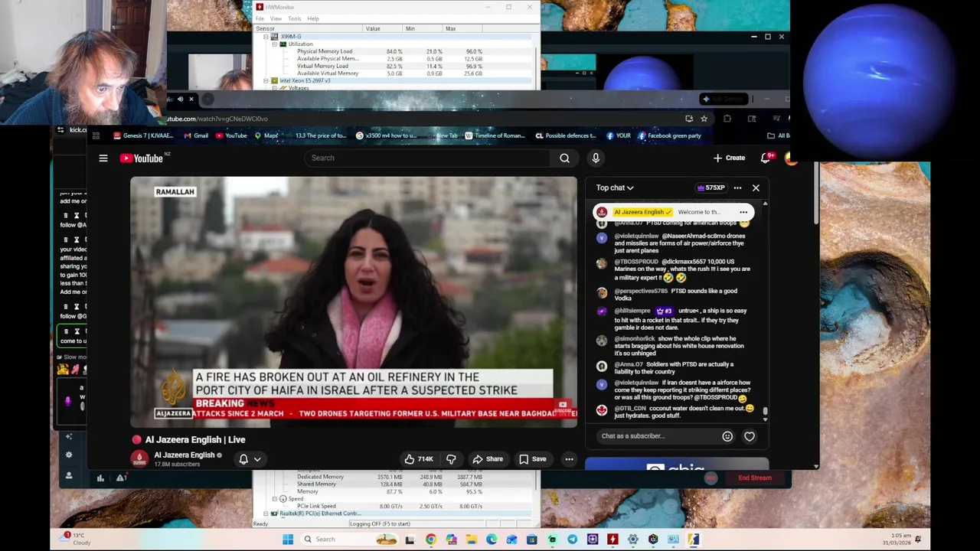Image resolution: width=980 pixels, height=551 pixels.
Task: Open the emoji picker in chat input
Action: (x=727, y=436)
